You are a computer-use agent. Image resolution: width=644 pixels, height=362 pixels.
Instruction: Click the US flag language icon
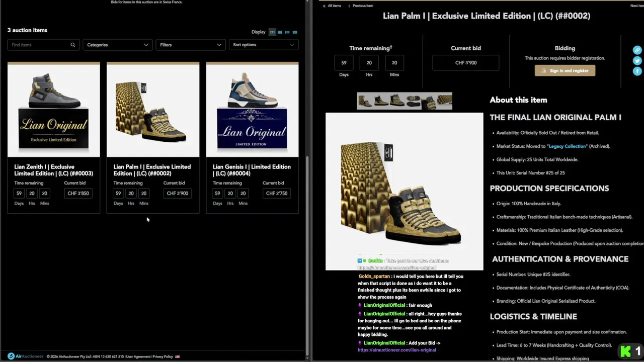click(x=177, y=356)
